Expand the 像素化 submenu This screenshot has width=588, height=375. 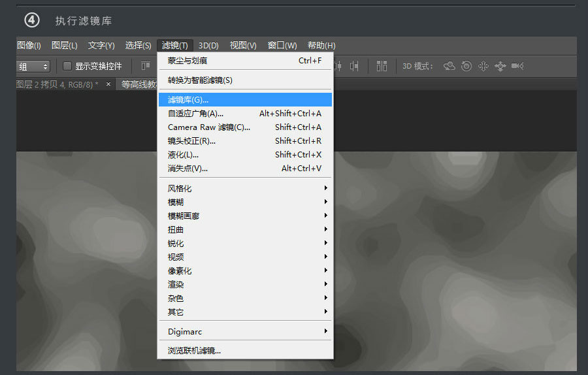pyautogui.click(x=245, y=270)
